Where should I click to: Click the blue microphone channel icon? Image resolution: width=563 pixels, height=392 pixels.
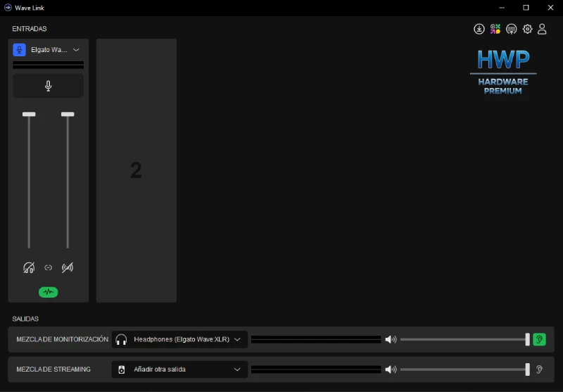click(x=20, y=50)
